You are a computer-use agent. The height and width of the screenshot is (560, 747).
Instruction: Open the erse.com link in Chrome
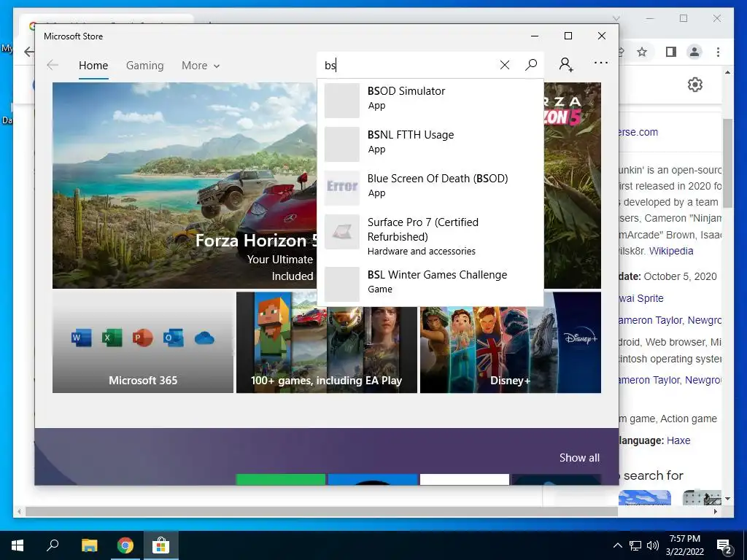click(x=638, y=133)
